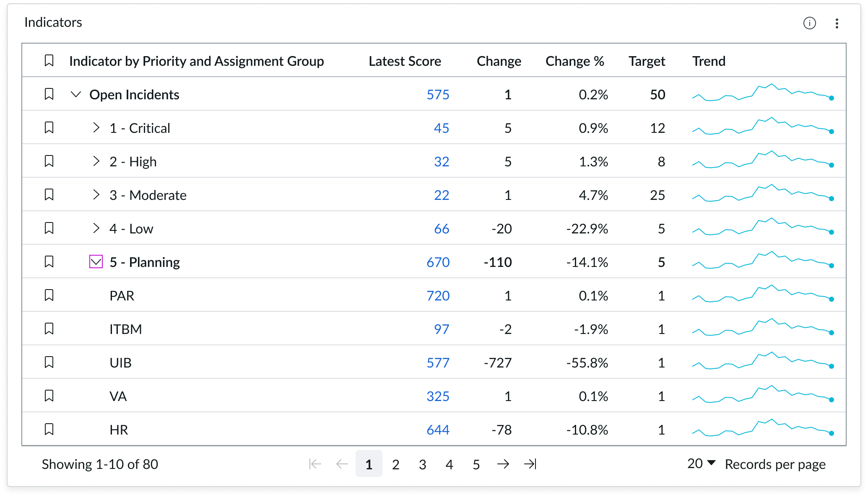Screen dimensions: 868x497
Task: Bookmark the HR assignment group row
Action: click(49, 429)
